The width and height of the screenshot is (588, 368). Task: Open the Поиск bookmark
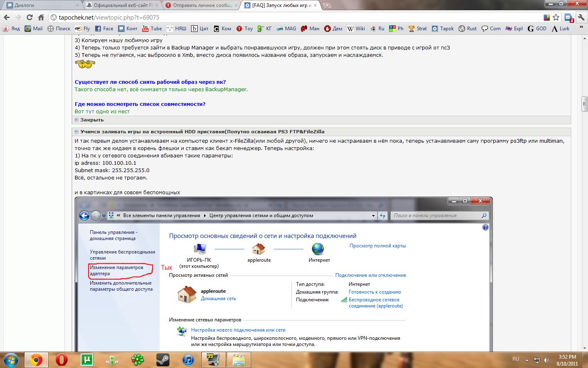[x=59, y=29]
